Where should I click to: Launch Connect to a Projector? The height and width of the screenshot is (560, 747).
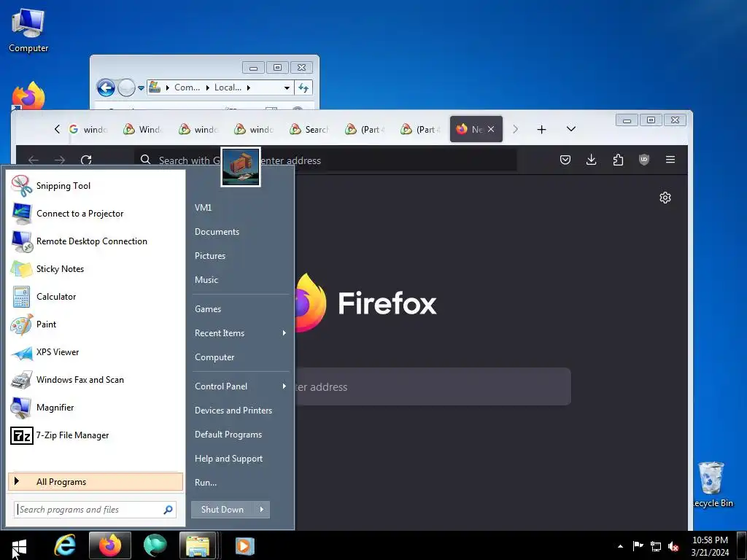coord(96,214)
